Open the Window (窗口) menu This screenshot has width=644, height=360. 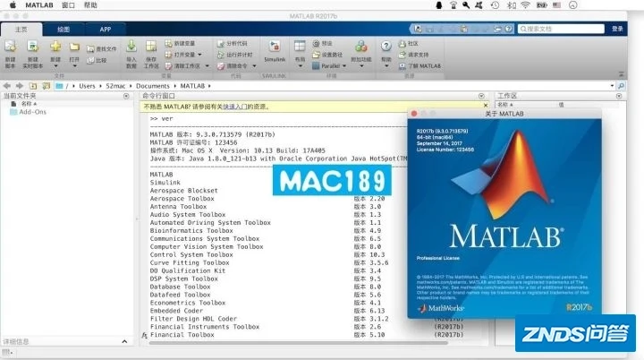68,5
